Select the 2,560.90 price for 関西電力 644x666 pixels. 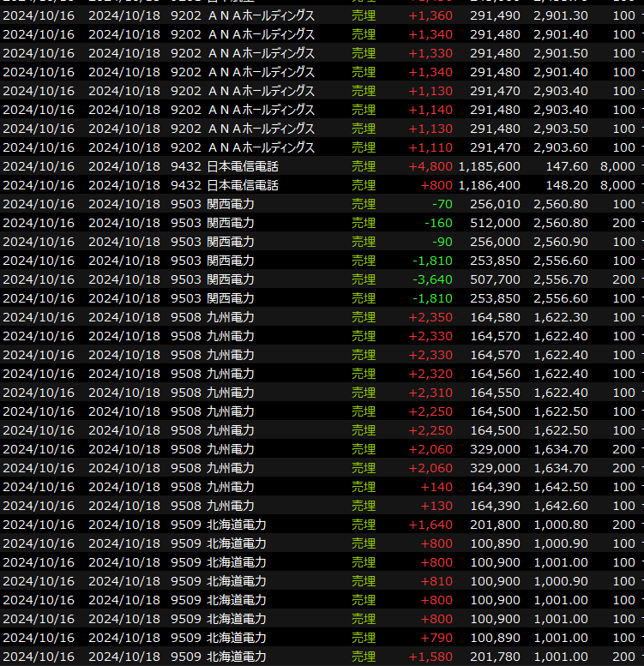click(560, 242)
